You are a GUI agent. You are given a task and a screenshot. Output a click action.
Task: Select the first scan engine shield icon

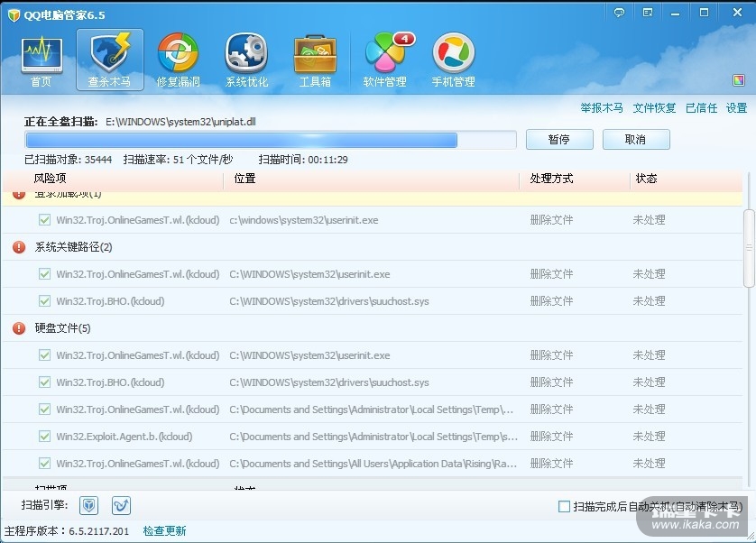coord(88,505)
